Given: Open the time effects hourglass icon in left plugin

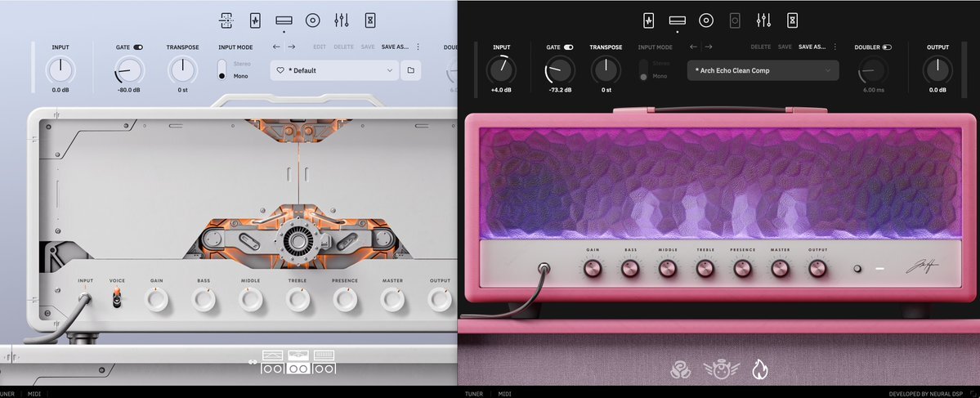Looking at the screenshot, I should pyautogui.click(x=370, y=20).
